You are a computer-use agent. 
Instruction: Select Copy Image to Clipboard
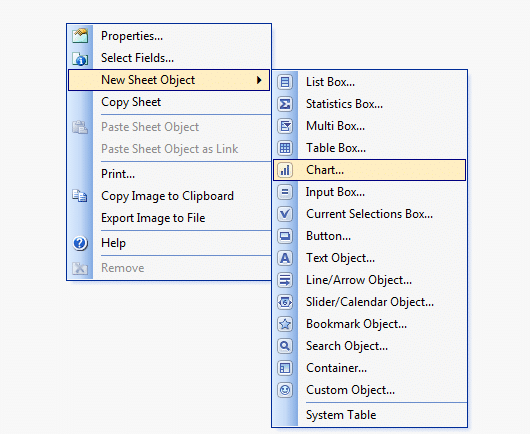click(169, 196)
